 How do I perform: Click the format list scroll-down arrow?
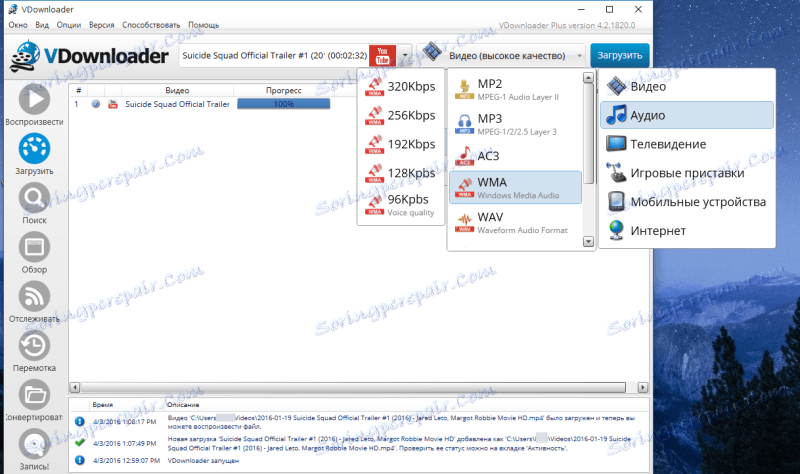[x=588, y=241]
